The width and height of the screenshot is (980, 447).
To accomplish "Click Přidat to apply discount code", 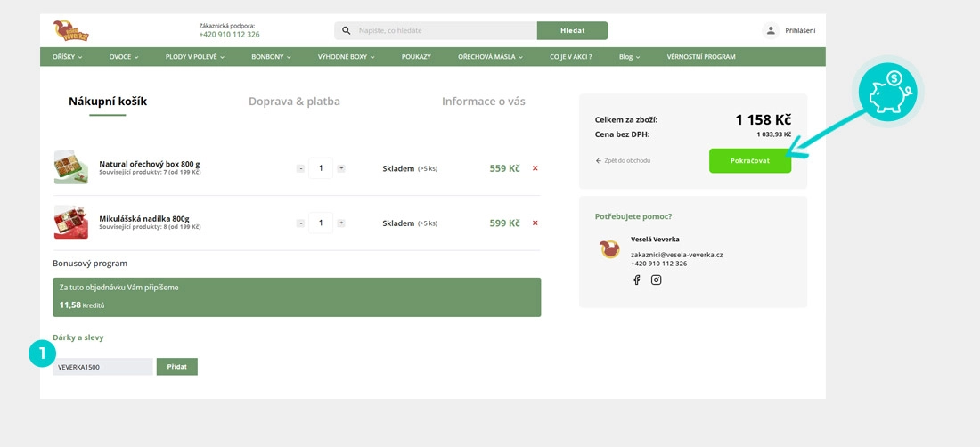I will [176, 366].
